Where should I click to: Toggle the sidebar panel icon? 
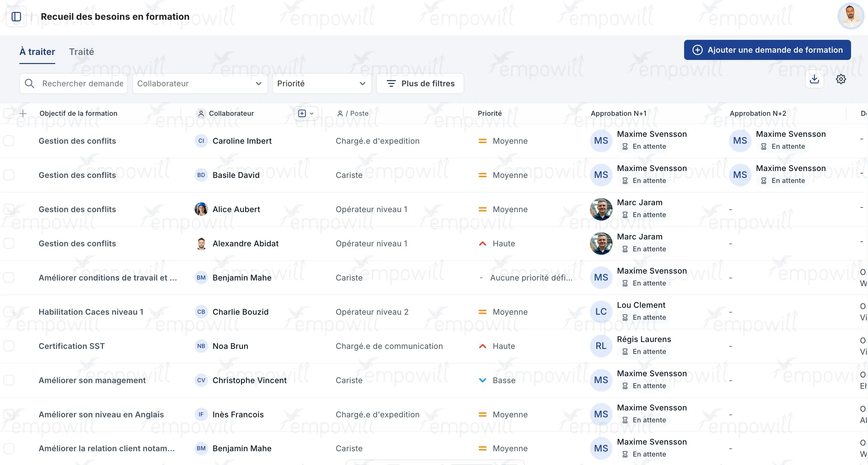coord(16,17)
